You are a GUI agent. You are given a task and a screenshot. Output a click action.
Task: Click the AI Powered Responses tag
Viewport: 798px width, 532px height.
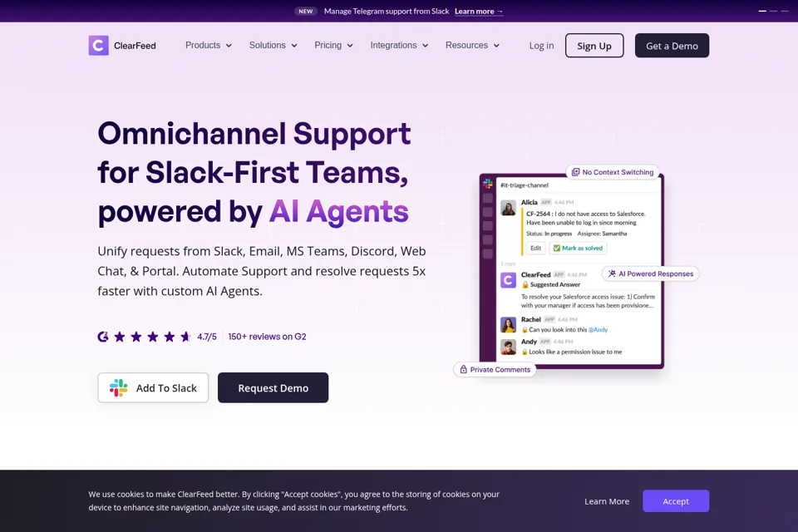(650, 273)
